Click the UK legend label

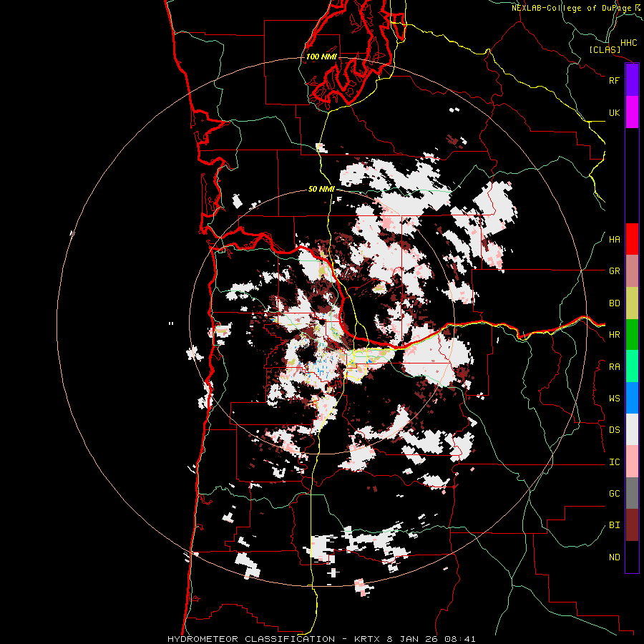click(614, 112)
